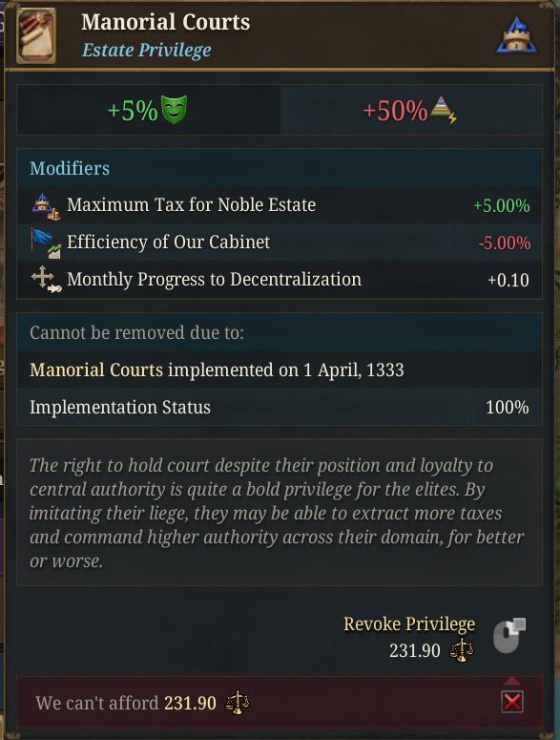Click the +50% estate power value
The width and height of the screenshot is (560, 740).
(396, 111)
